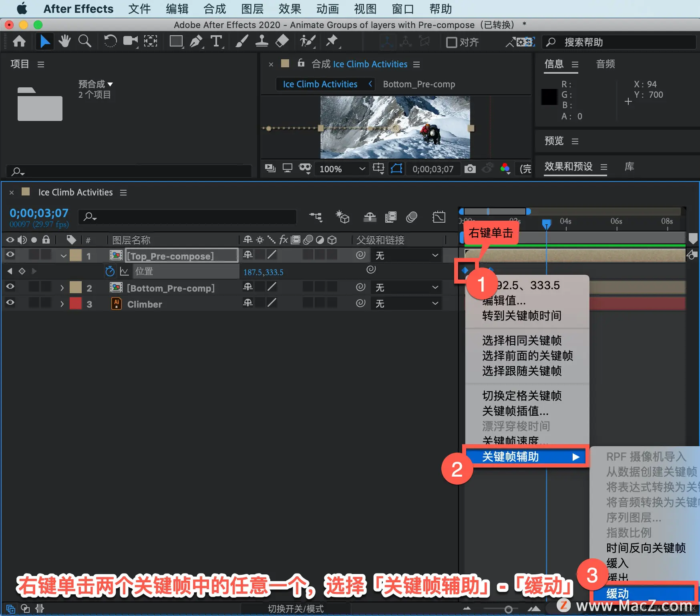Switch to Bottom_Pre-comp composition tab

419,84
